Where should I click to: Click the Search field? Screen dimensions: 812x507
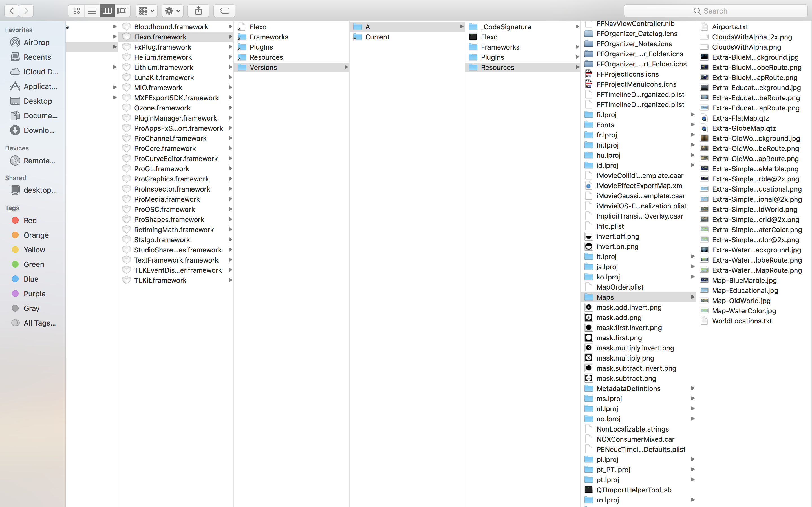pyautogui.click(x=715, y=11)
